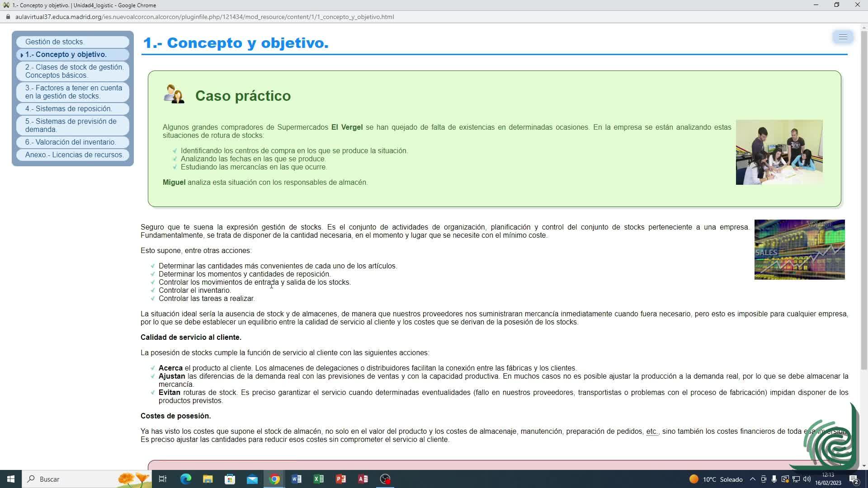This screenshot has width=868, height=488.
Task: Open Google Chrome in the taskbar
Action: pyautogui.click(x=274, y=479)
